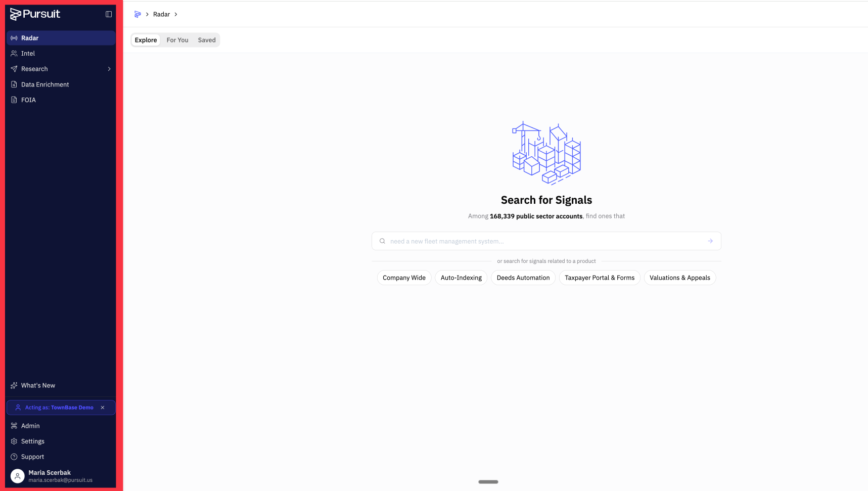
Task: Click the Maria Scerbak avatar icon
Action: click(x=18, y=476)
